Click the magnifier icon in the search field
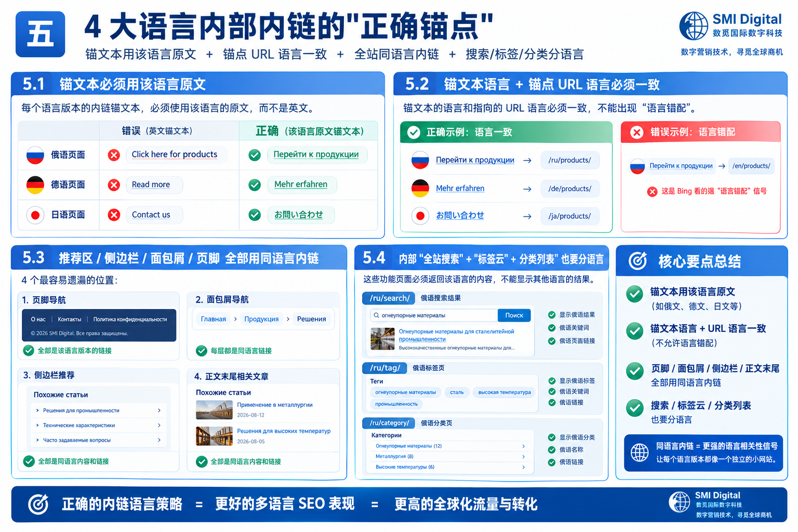798x532 pixels. point(376,315)
